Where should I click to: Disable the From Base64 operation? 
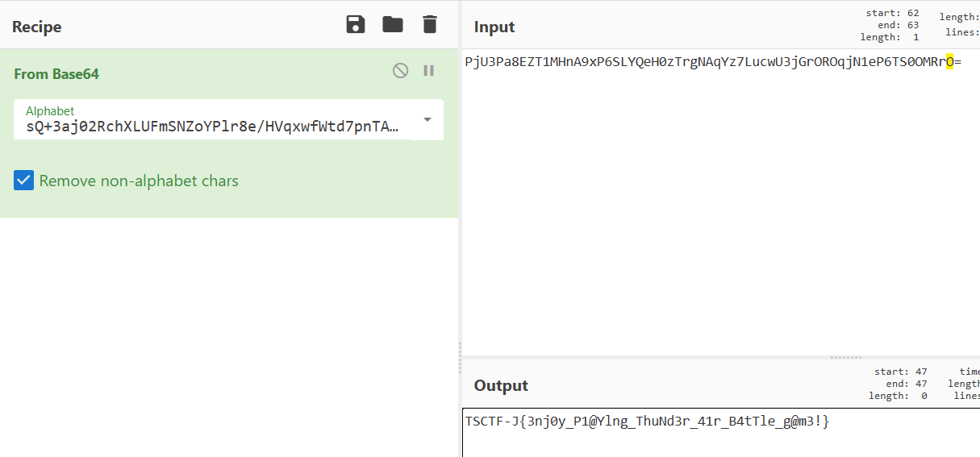click(400, 71)
